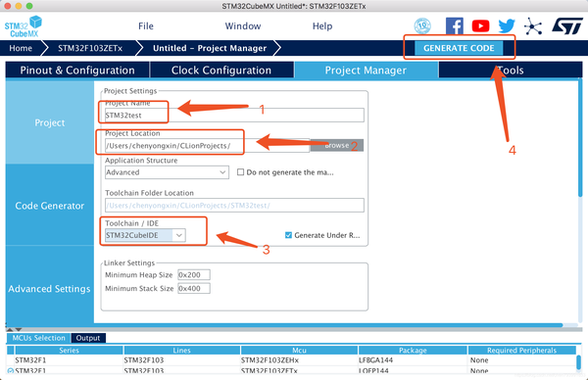
Task: Enable Do not generate the main checkbox
Action: click(240, 172)
